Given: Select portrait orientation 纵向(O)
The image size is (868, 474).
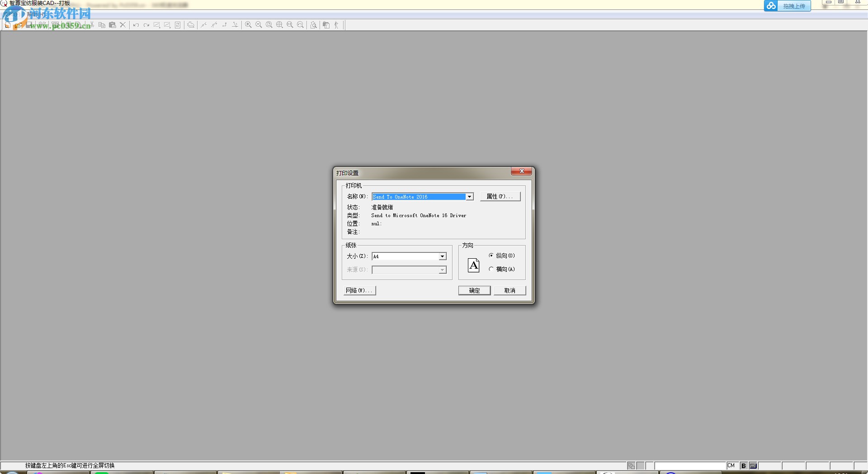Looking at the screenshot, I should 502,256.
